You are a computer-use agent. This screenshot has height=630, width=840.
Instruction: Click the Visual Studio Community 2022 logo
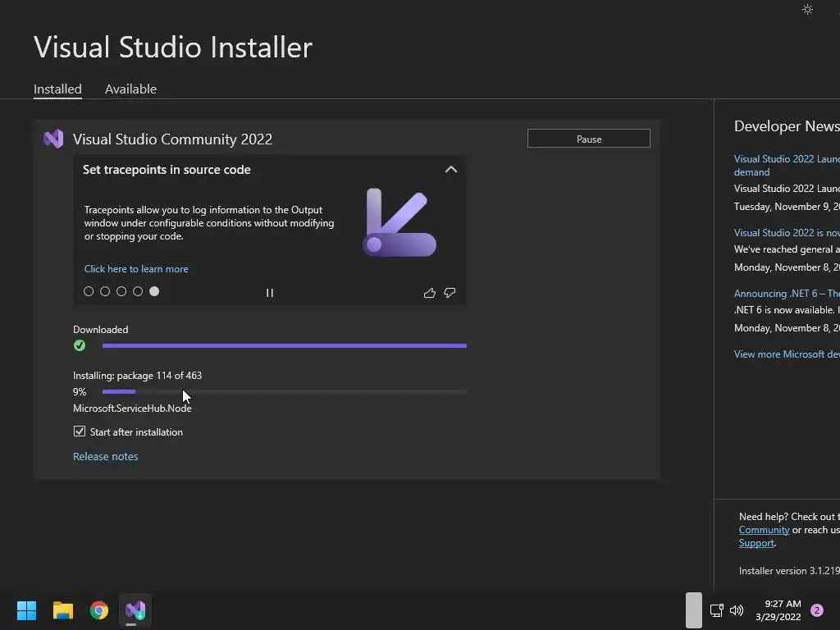pos(53,139)
